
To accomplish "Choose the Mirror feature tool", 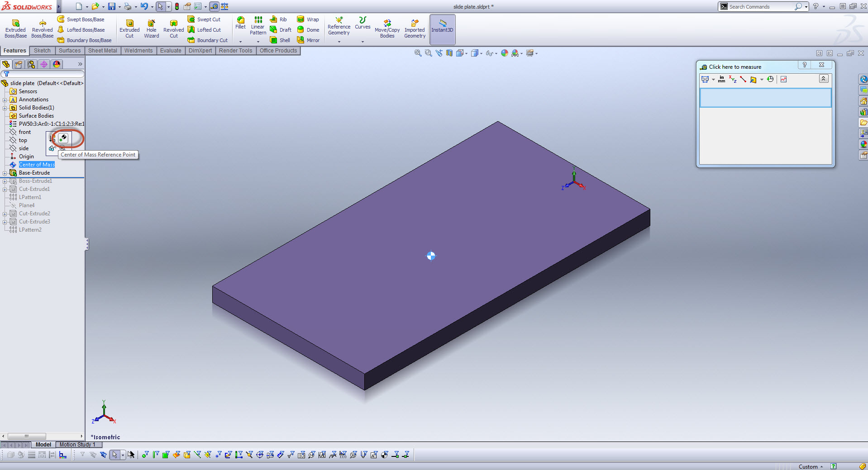I will click(x=309, y=40).
